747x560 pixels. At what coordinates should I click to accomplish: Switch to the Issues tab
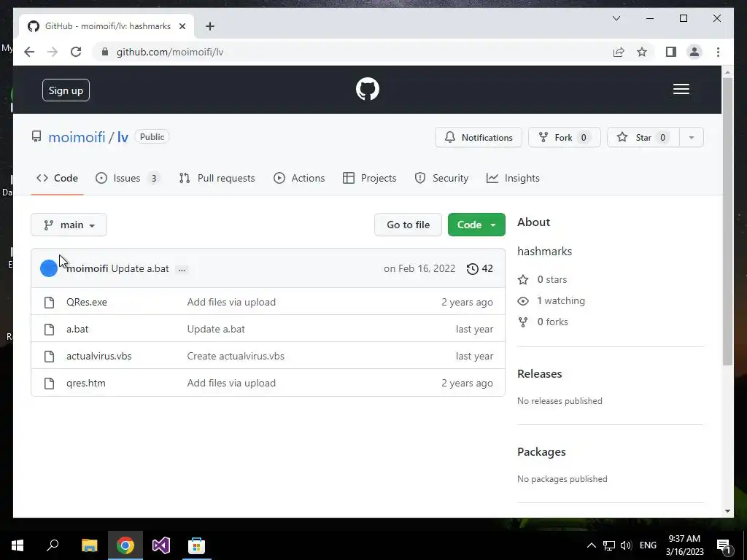127,178
